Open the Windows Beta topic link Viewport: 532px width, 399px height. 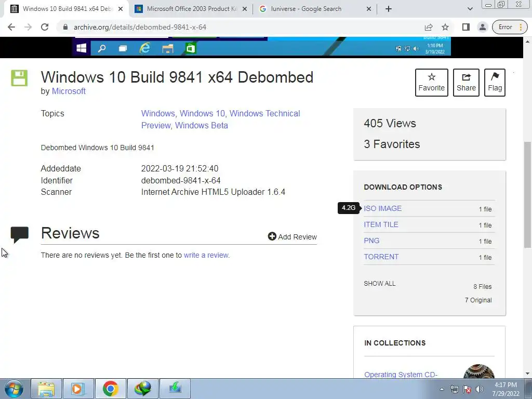click(202, 125)
